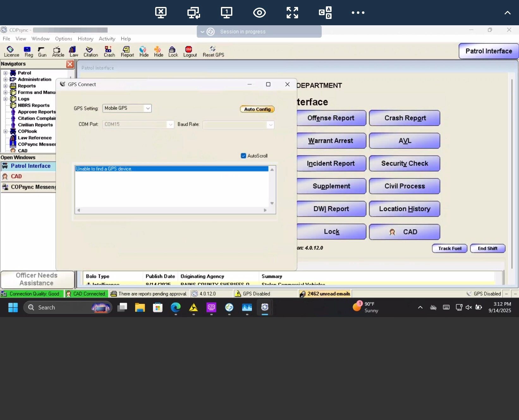519x420 pixels.
Task: Click the Reg toolbar icon
Action: coord(28,51)
